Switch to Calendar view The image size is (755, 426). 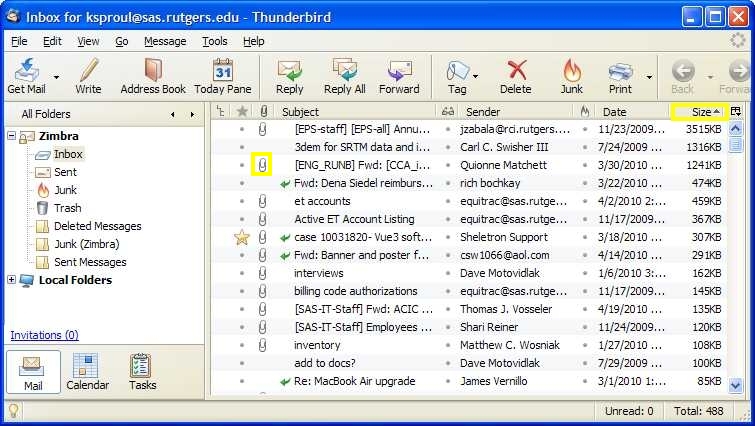(88, 372)
